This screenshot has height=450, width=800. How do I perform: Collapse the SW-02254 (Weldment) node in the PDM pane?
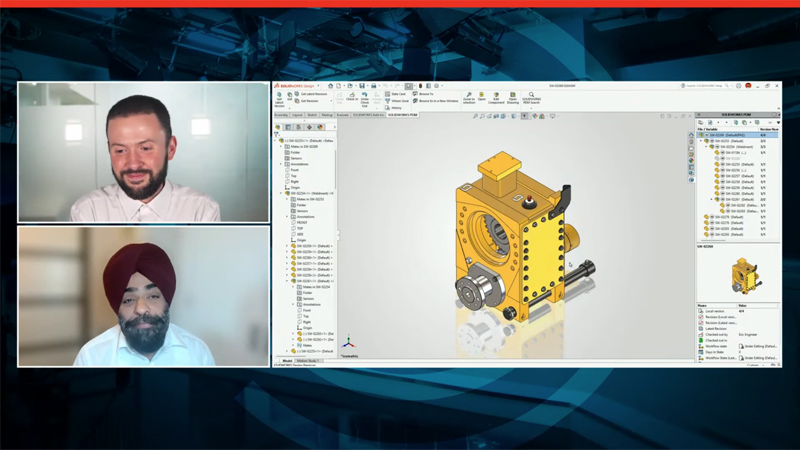[x=706, y=146]
